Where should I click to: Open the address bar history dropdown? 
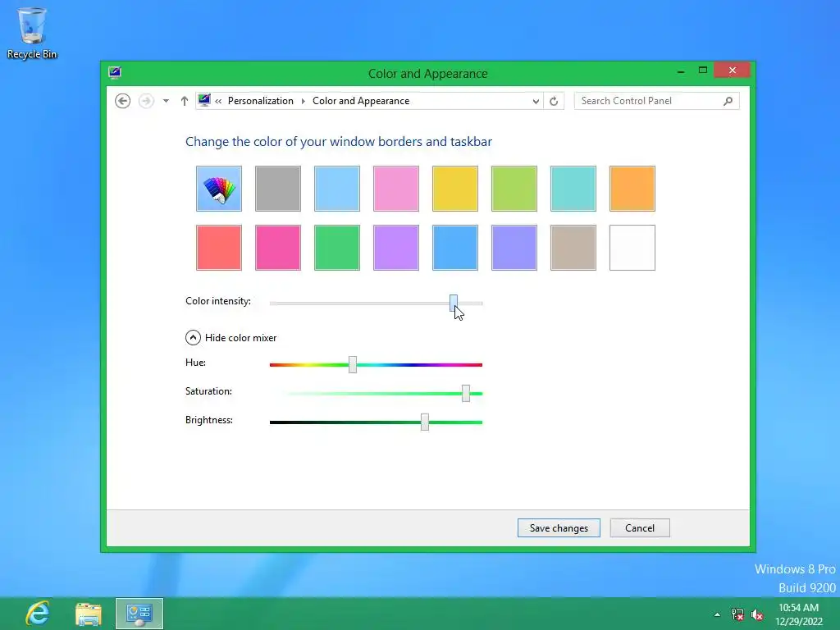(x=535, y=101)
